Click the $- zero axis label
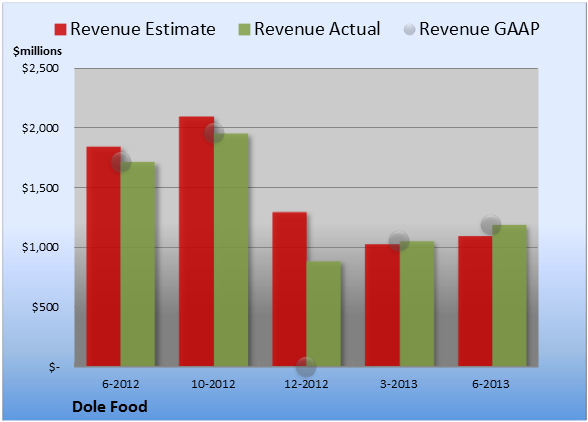 [54, 367]
